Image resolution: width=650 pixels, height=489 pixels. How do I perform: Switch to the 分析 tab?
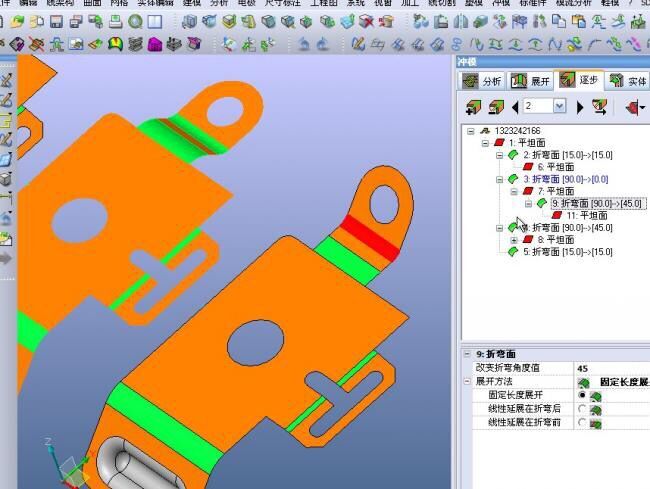tap(482, 81)
